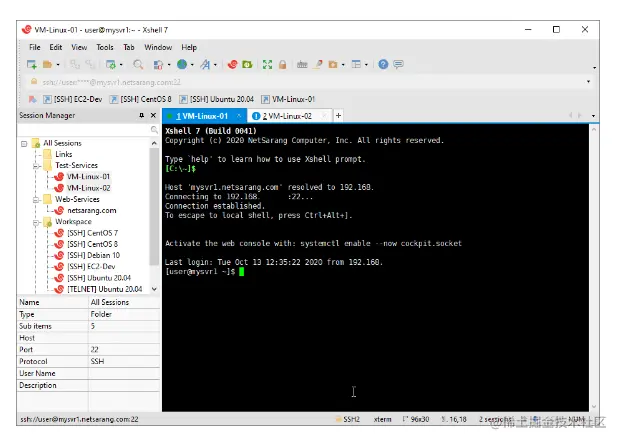Click the layout panes toolbar icon
This screenshot has width=620, height=443.
coord(356,64)
